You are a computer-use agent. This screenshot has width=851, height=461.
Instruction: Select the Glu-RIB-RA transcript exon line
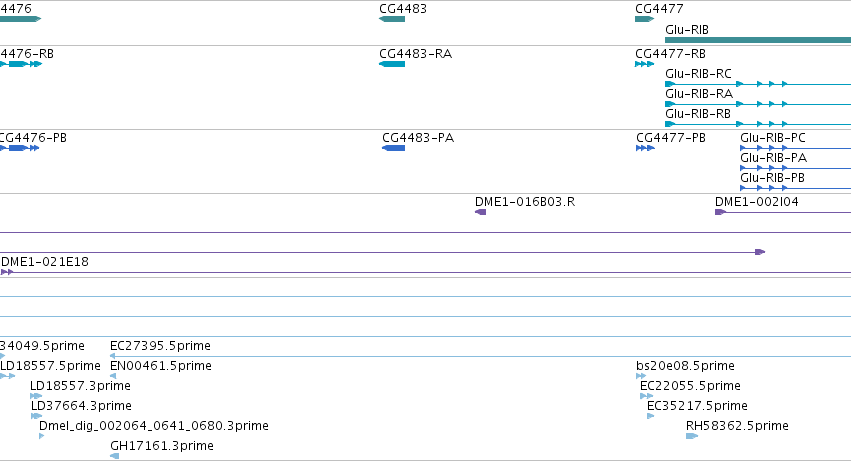758,104
